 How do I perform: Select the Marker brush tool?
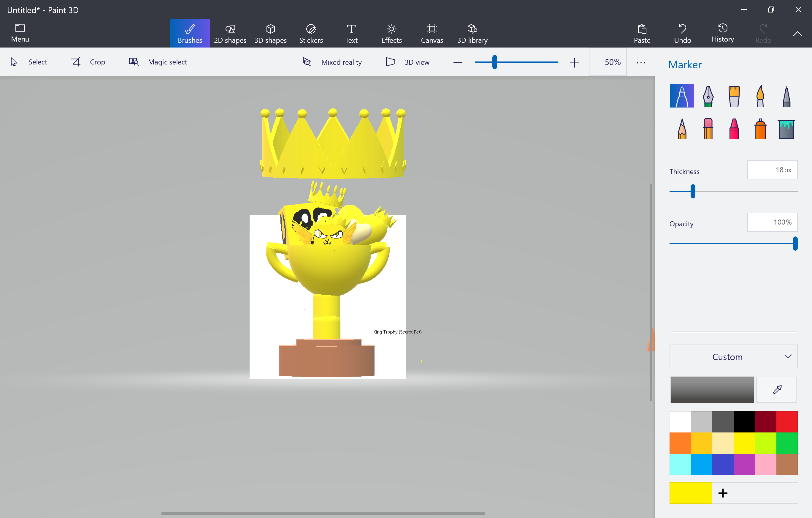[x=682, y=96]
